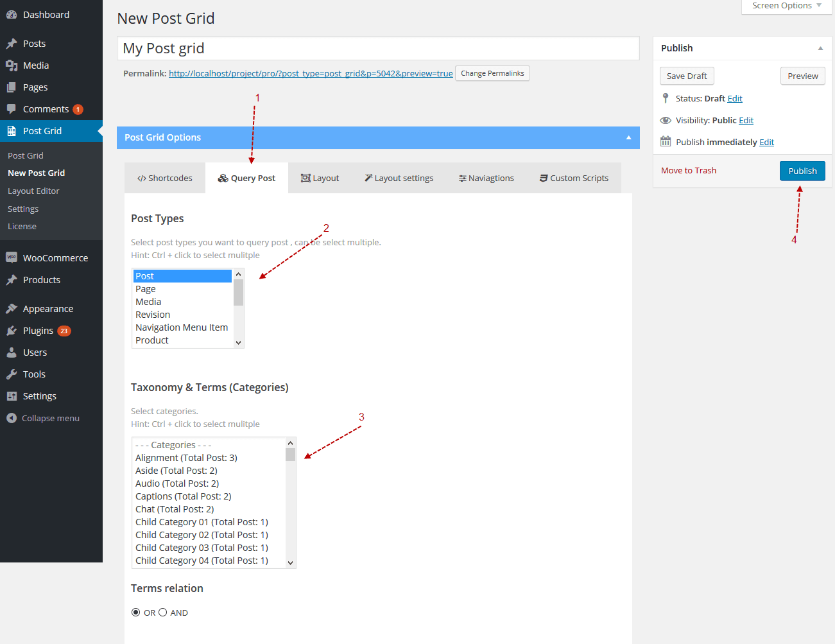The height and width of the screenshot is (644, 835).
Task: Switch to the Query Post tab
Action: [247, 178]
